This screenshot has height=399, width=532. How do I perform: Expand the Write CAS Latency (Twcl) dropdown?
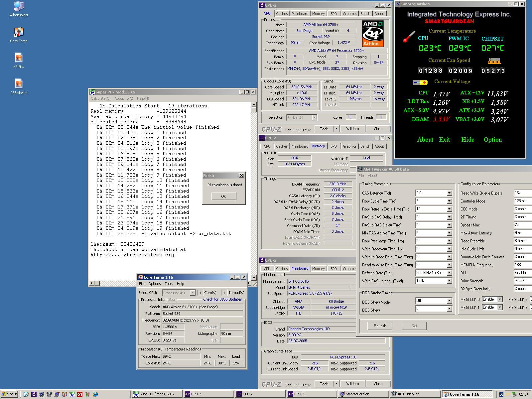point(449,281)
